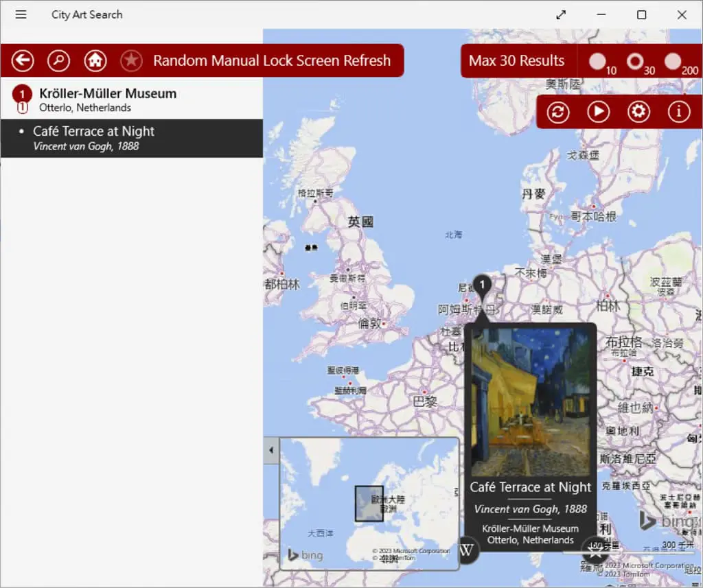Open the info icon
The height and width of the screenshot is (588, 703).
point(679,112)
